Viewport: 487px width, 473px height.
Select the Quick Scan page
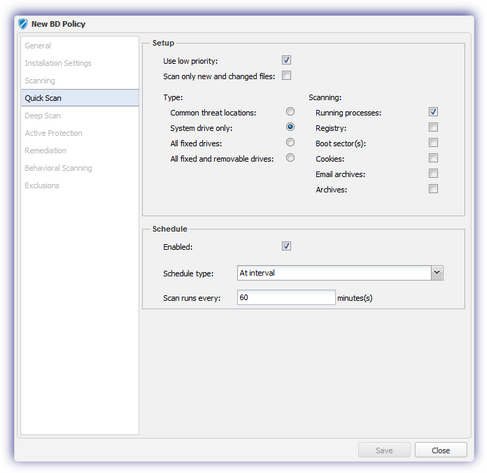coord(80,98)
